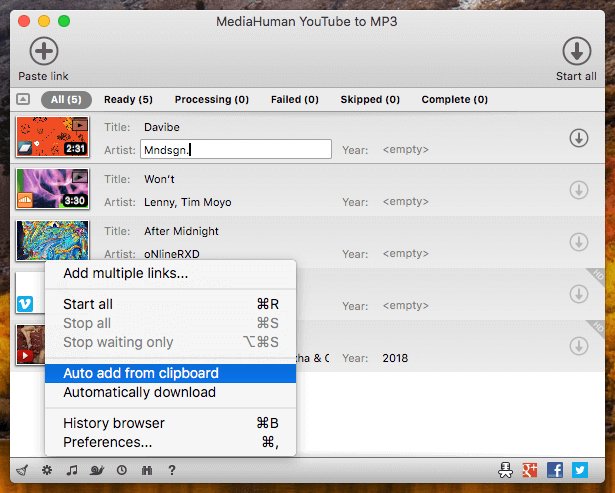The width and height of the screenshot is (615, 493).
Task: Choose Start all in the context menu
Action: pos(171,304)
